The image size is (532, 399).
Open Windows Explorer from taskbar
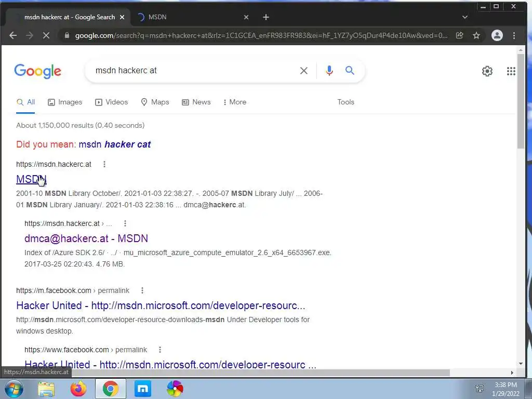pyautogui.click(x=46, y=389)
